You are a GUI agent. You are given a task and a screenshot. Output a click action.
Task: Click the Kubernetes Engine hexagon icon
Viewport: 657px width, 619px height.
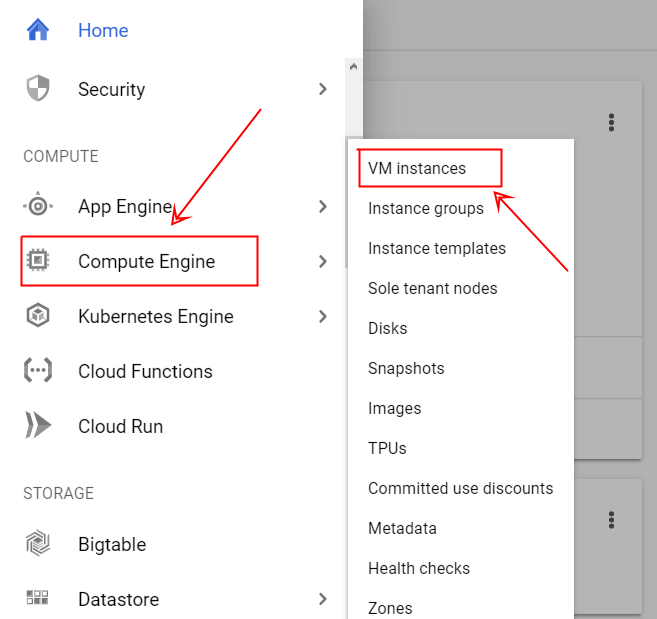pos(38,315)
